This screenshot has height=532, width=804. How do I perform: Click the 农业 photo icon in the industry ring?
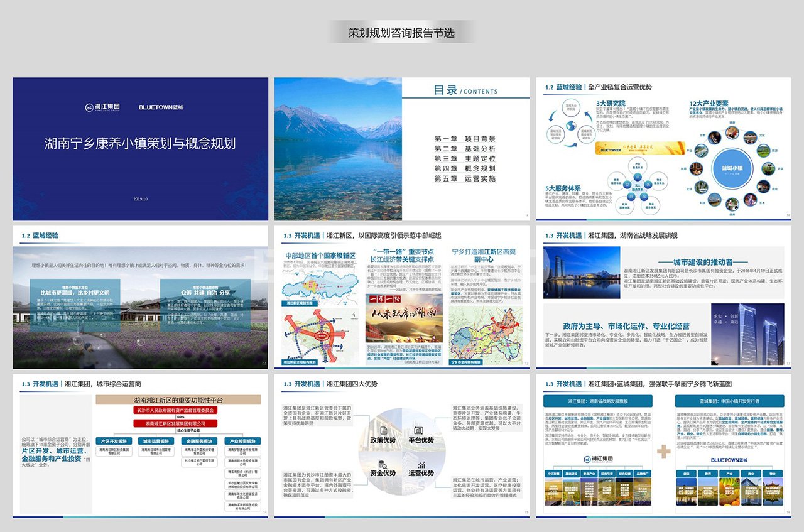768,169
